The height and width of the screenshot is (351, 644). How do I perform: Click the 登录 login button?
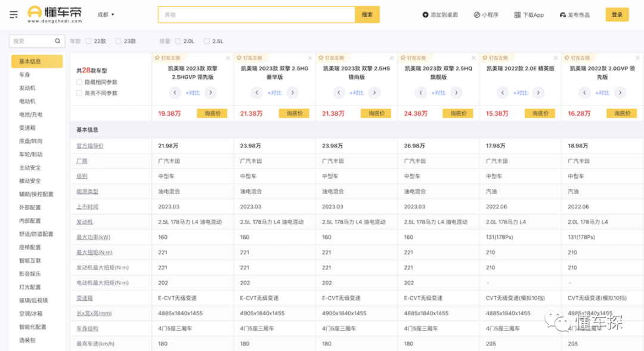pyautogui.click(x=617, y=15)
